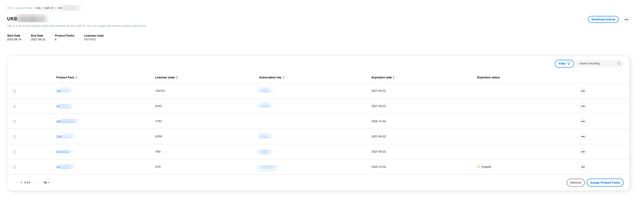Image resolution: width=644 pixels, height=202 pixels.
Task: Go to previous page of results
Action: click(x=16, y=183)
